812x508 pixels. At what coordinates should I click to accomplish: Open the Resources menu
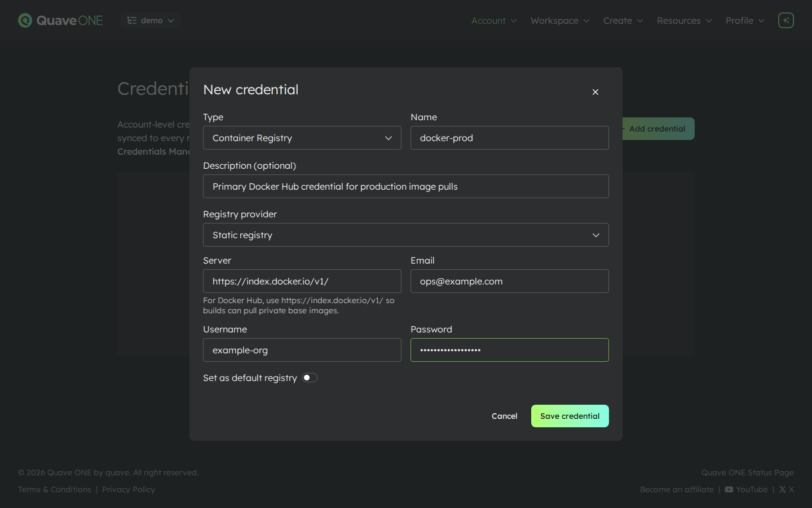point(685,20)
